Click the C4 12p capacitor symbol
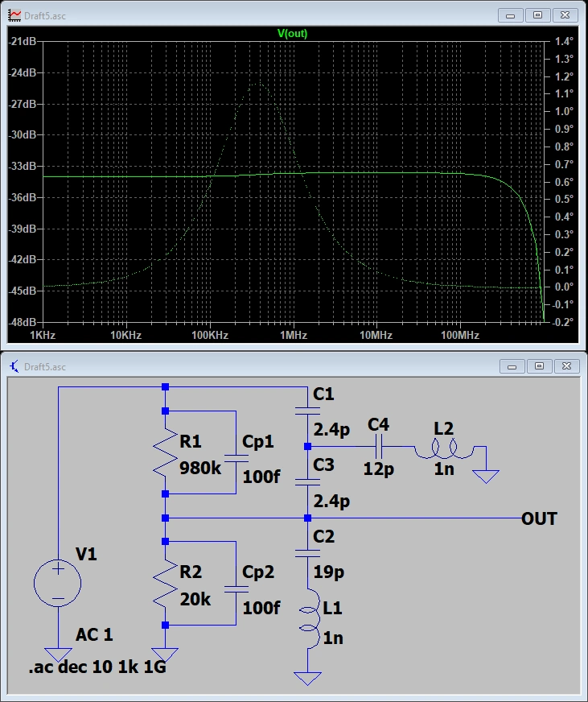Image resolution: width=588 pixels, height=702 pixels. [x=379, y=446]
